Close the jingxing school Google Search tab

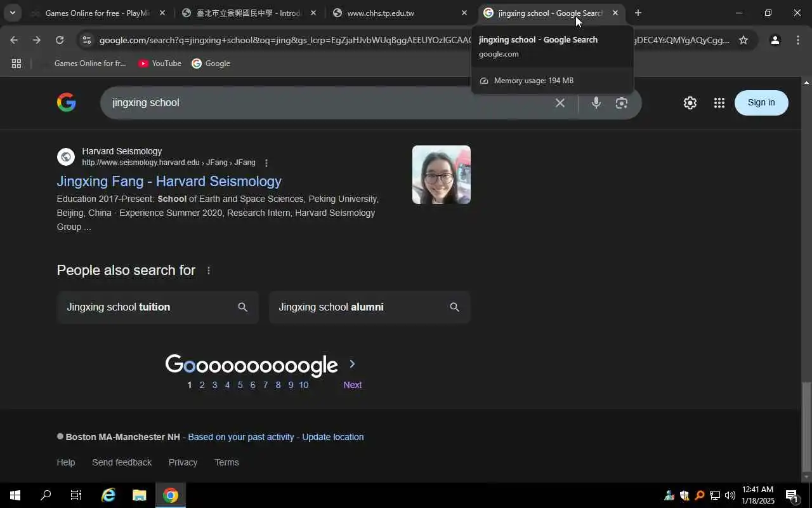point(615,13)
